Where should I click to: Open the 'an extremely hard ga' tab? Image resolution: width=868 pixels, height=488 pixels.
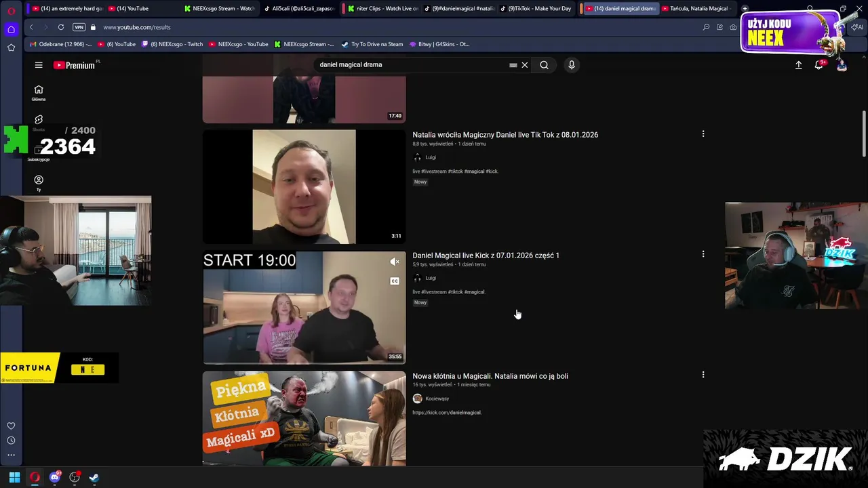pyautogui.click(x=66, y=9)
